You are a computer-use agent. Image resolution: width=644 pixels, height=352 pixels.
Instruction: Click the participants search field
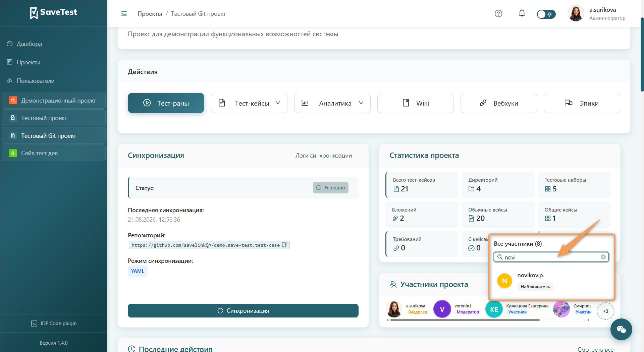click(551, 257)
